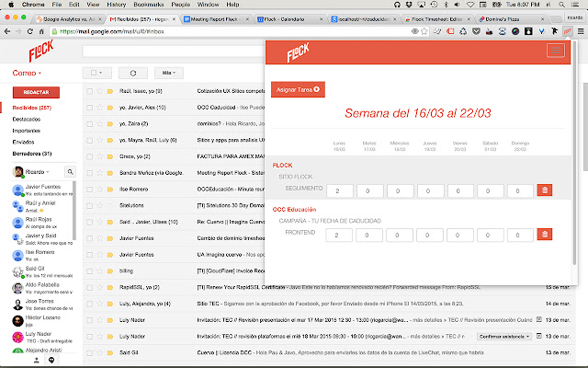588x368 pixels.
Task: Star the email from Raúl, Isaac, yo
Action: pos(100,91)
